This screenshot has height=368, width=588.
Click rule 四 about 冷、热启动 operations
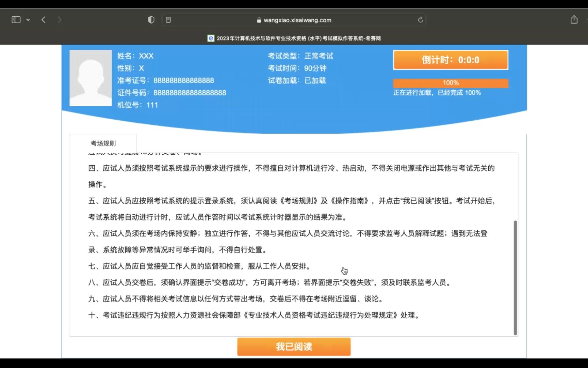[x=292, y=176]
